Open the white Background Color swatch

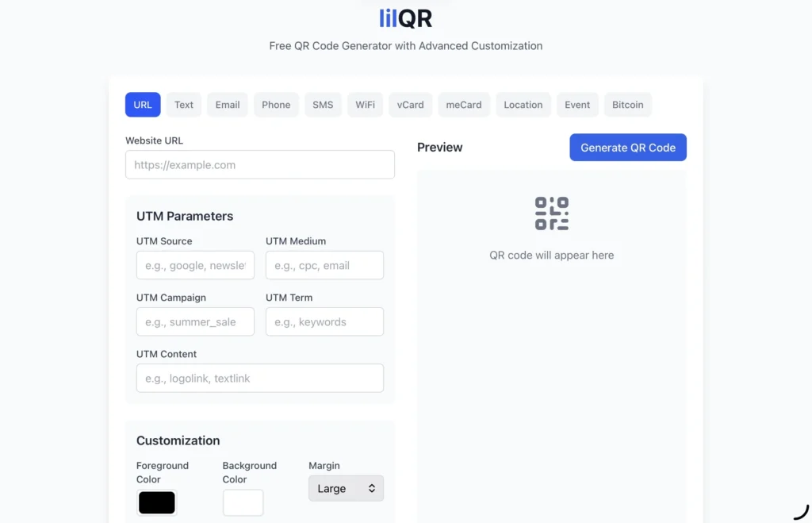click(x=243, y=502)
